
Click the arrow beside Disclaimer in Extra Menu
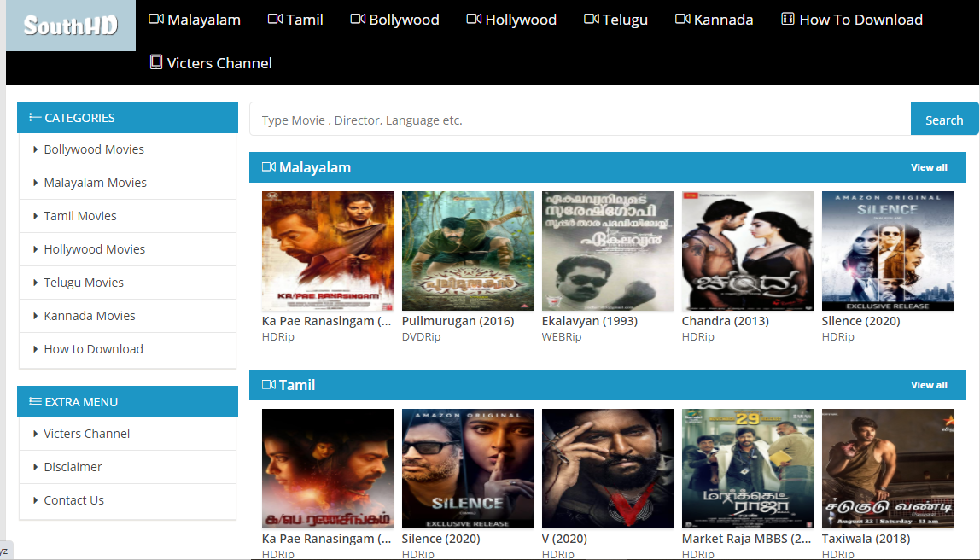pos(36,467)
